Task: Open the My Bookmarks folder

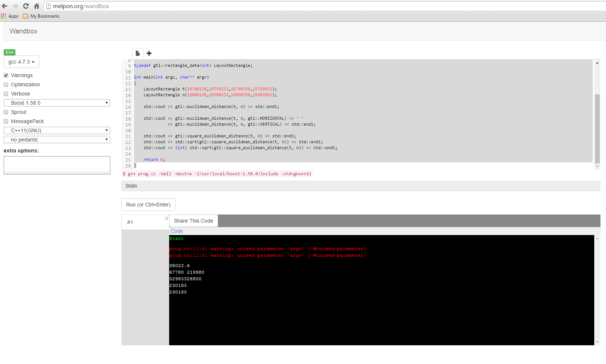Action: tap(41, 16)
